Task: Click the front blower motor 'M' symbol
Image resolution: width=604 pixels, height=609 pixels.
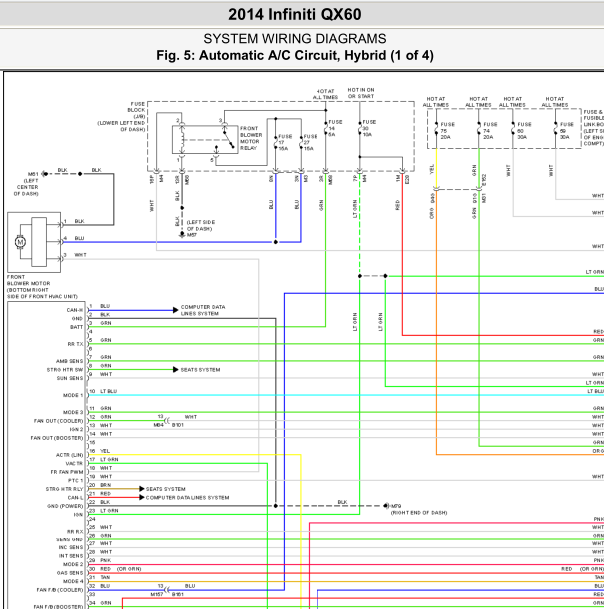Action: [20, 242]
